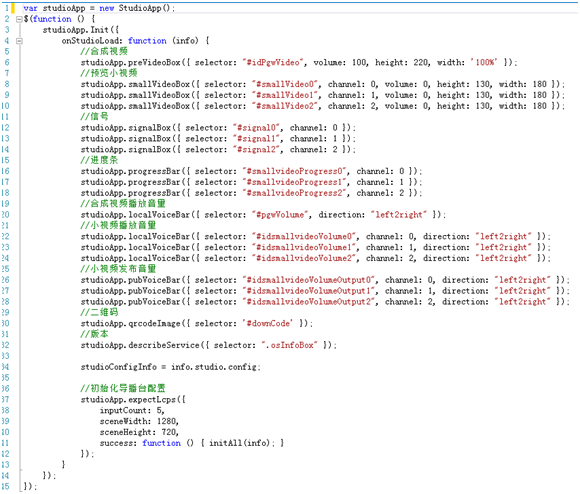The image size is (580, 494).
Task: Click the '//小视频发布音量' comment
Action: (118, 269)
